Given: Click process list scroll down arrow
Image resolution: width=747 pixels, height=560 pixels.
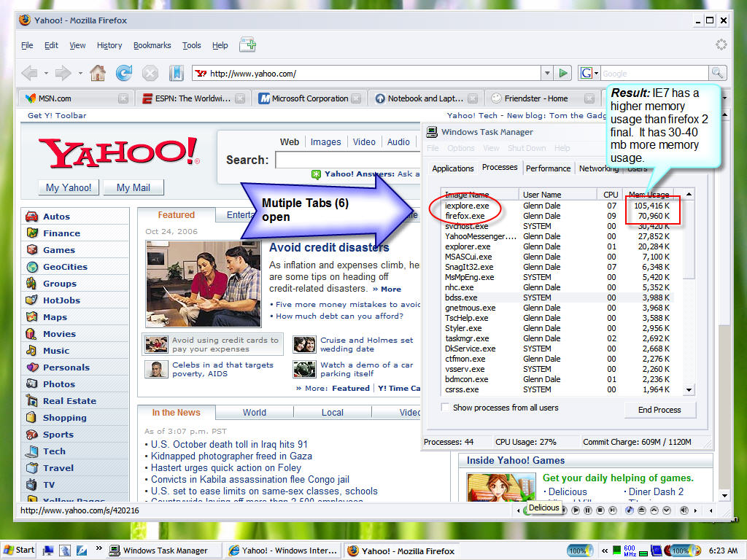Looking at the screenshot, I should pyautogui.click(x=689, y=389).
